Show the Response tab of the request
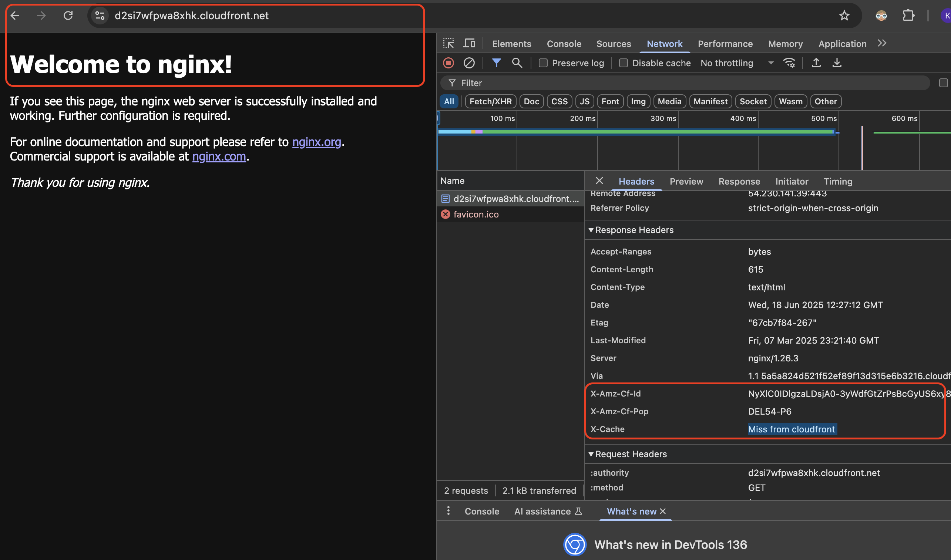 [739, 182]
